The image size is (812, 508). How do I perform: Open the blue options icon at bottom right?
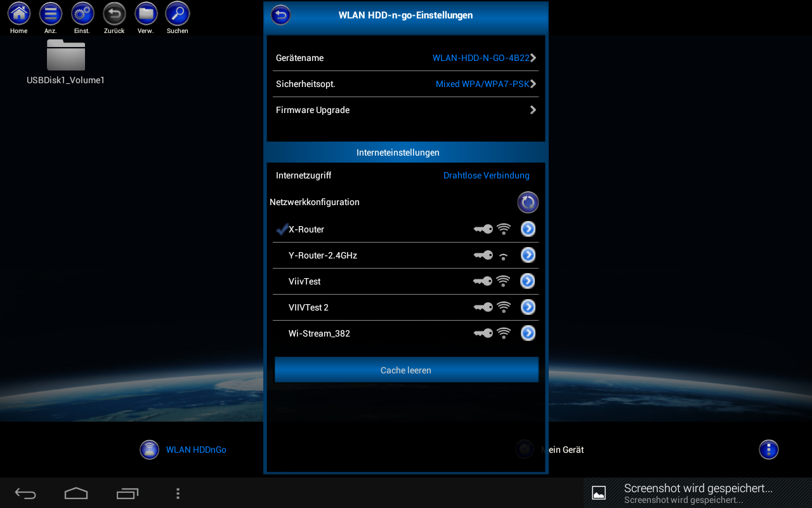coord(768,450)
